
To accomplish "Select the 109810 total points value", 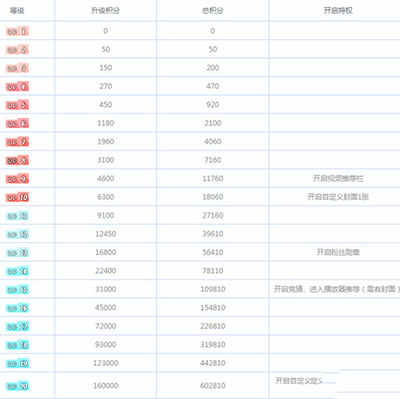I will pyautogui.click(x=213, y=289).
